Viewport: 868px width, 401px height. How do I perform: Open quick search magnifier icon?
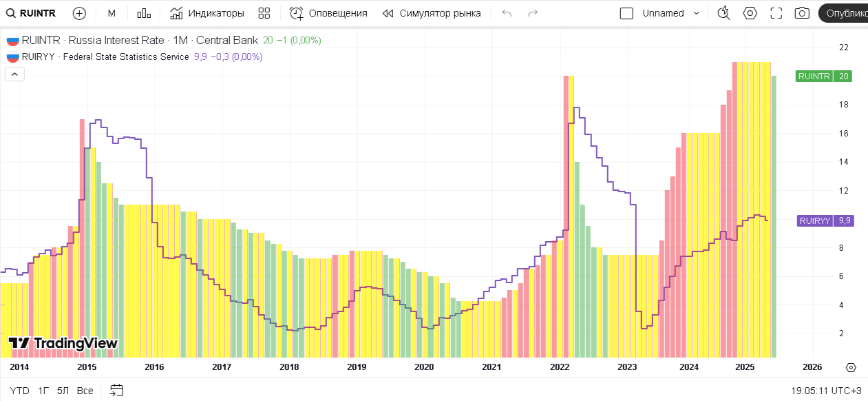pos(723,13)
